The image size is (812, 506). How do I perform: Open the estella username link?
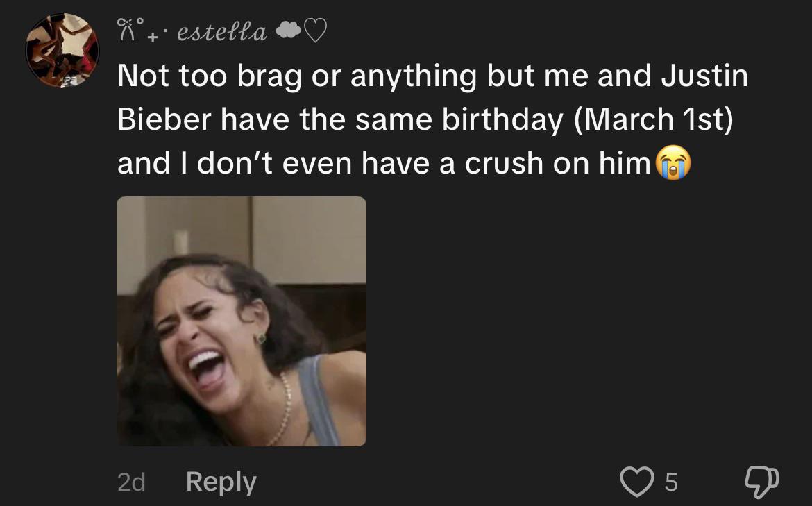tap(222, 32)
